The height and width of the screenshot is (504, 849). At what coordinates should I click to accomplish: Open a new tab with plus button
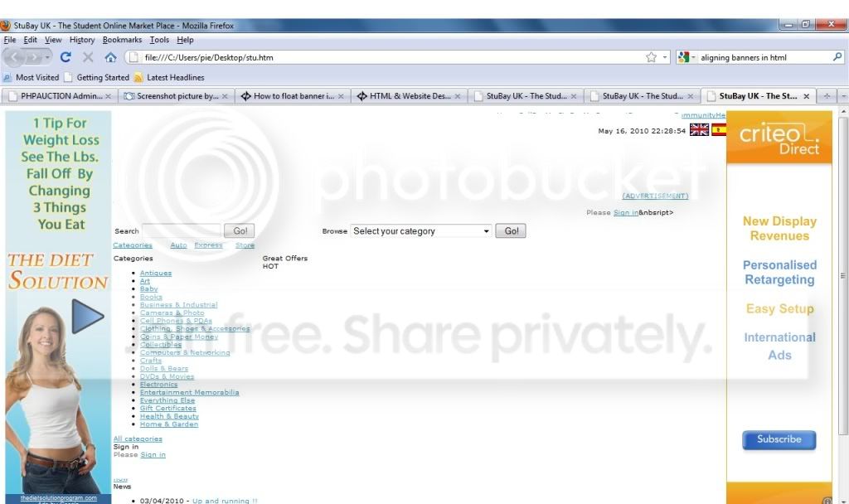827,96
